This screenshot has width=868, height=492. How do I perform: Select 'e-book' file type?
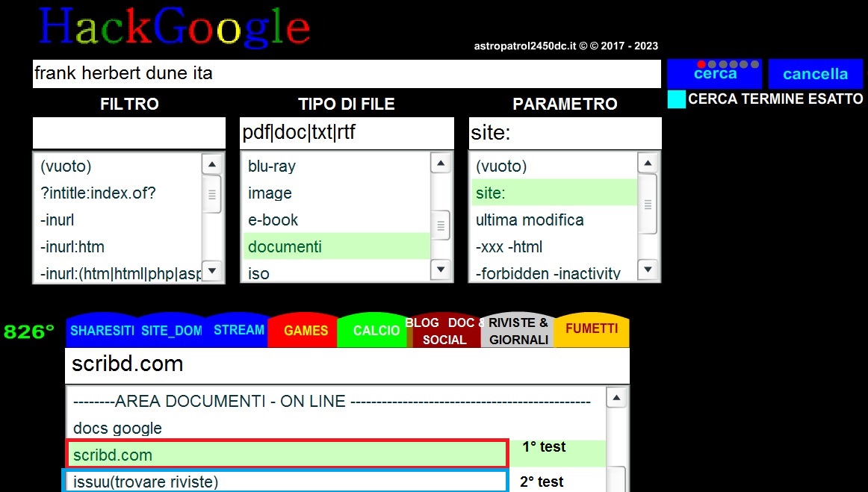pyautogui.click(x=336, y=219)
